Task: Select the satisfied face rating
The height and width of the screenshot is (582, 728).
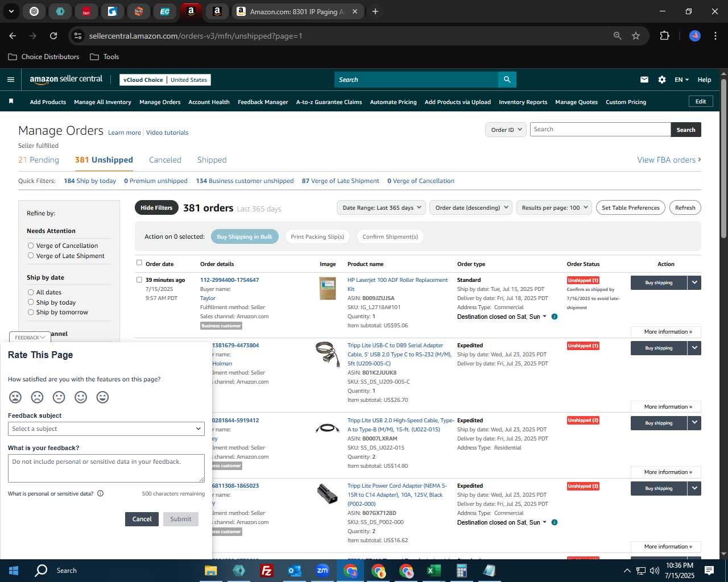Action: point(81,397)
